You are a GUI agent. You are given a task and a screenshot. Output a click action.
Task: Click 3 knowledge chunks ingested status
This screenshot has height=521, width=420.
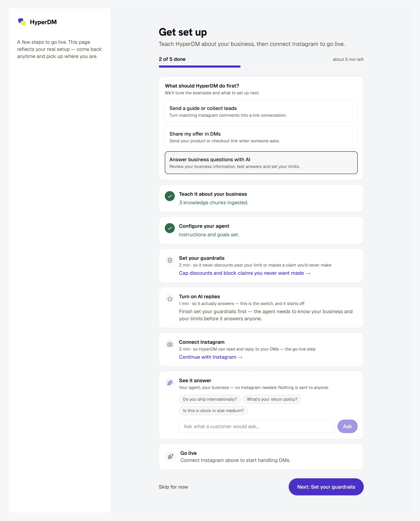tap(213, 203)
